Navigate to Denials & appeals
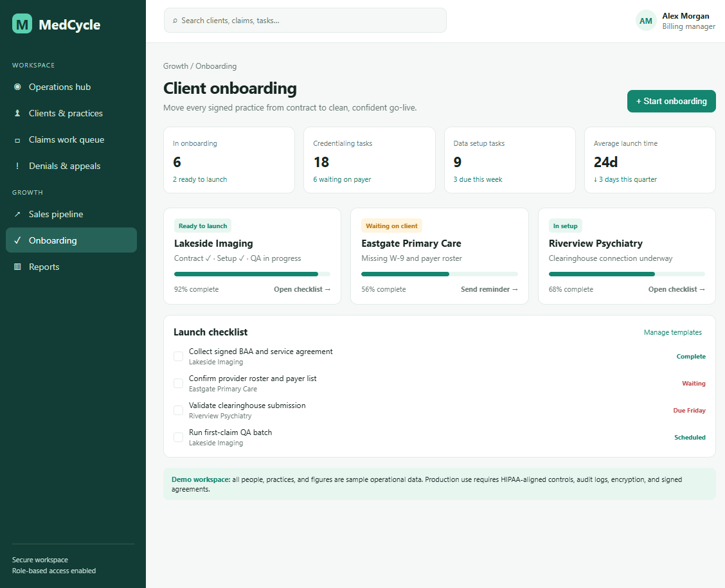Viewport: 725px width, 588px height. click(71, 166)
